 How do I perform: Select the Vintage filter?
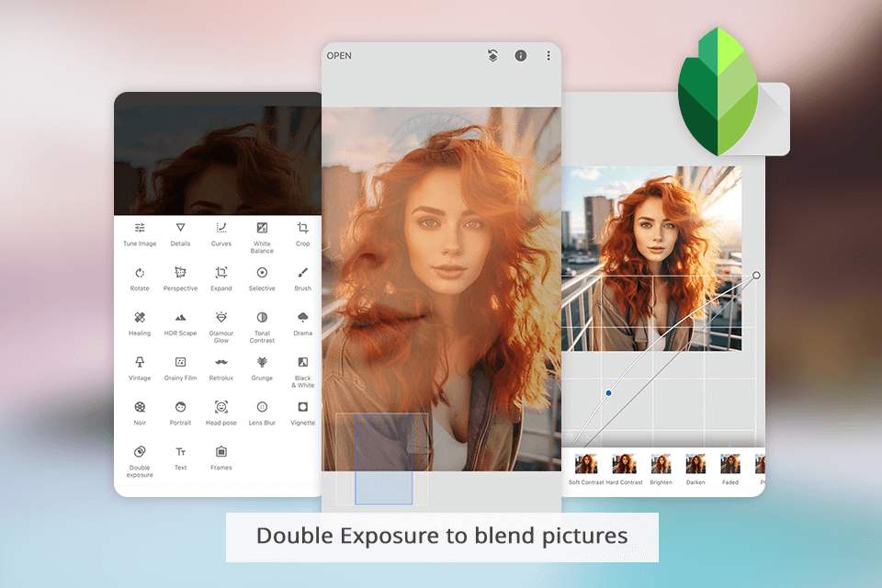[x=140, y=369]
